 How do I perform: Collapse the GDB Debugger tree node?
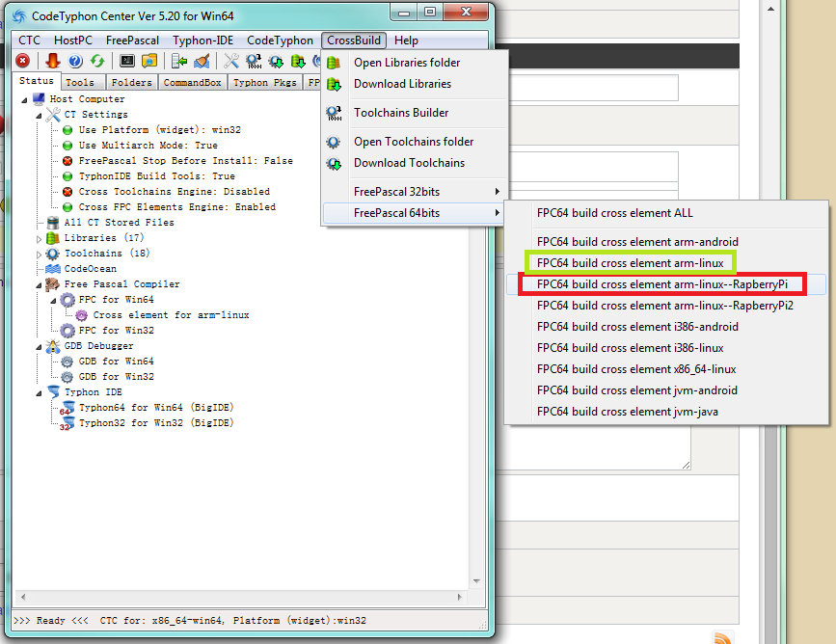coord(39,347)
